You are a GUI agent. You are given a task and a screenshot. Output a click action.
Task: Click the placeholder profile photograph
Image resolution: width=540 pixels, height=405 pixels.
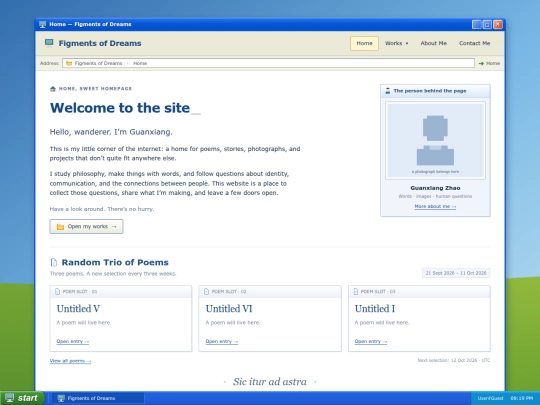435,140
